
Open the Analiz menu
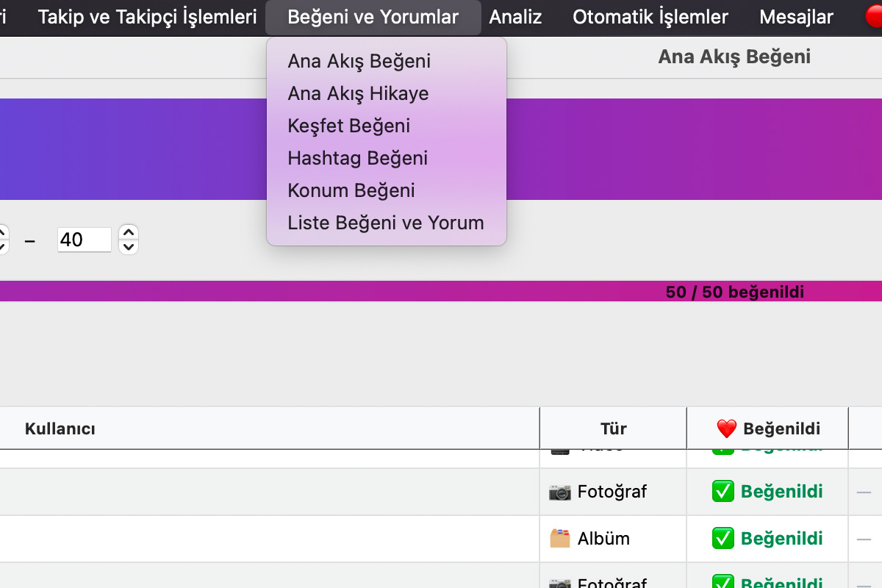[515, 17]
